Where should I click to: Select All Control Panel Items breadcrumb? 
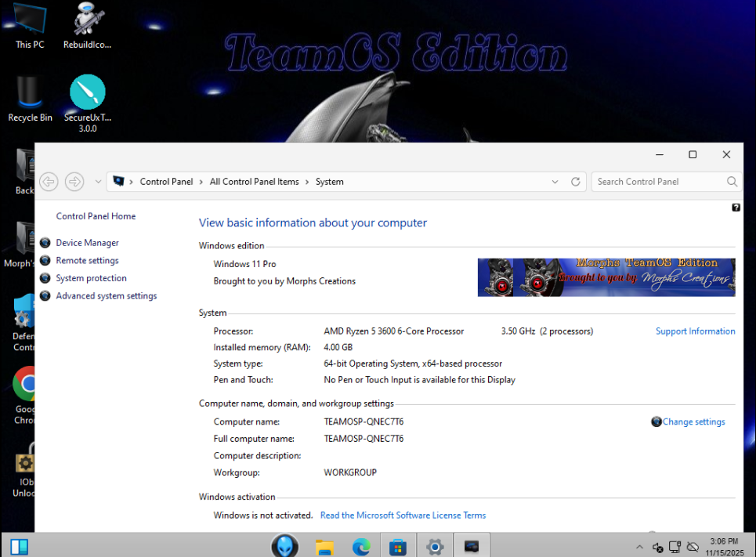pyautogui.click(x=254, y=182)
